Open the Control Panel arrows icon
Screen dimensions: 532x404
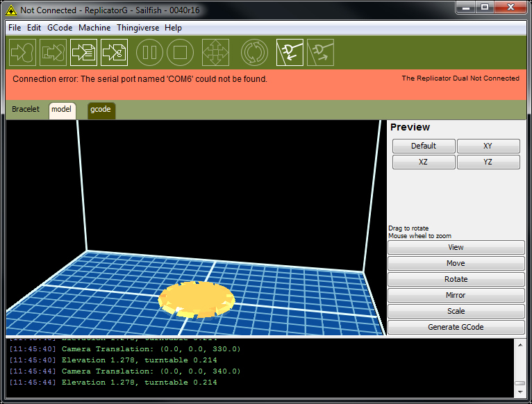click(215, 53)
